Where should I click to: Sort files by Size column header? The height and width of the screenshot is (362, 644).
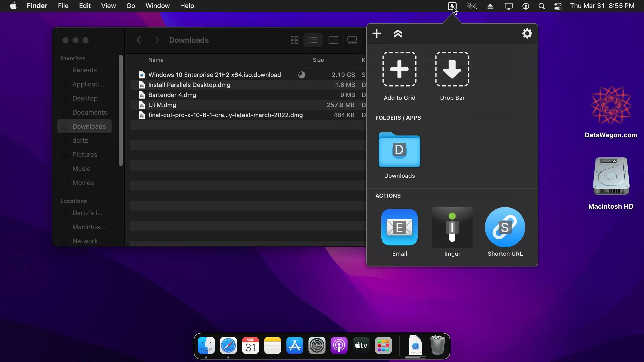[x=318, y=60]
